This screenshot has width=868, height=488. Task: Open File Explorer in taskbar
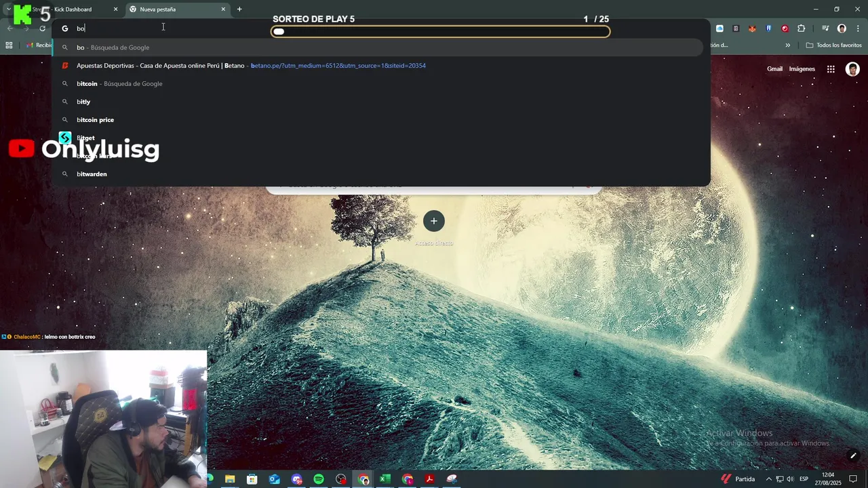point(230,479)
